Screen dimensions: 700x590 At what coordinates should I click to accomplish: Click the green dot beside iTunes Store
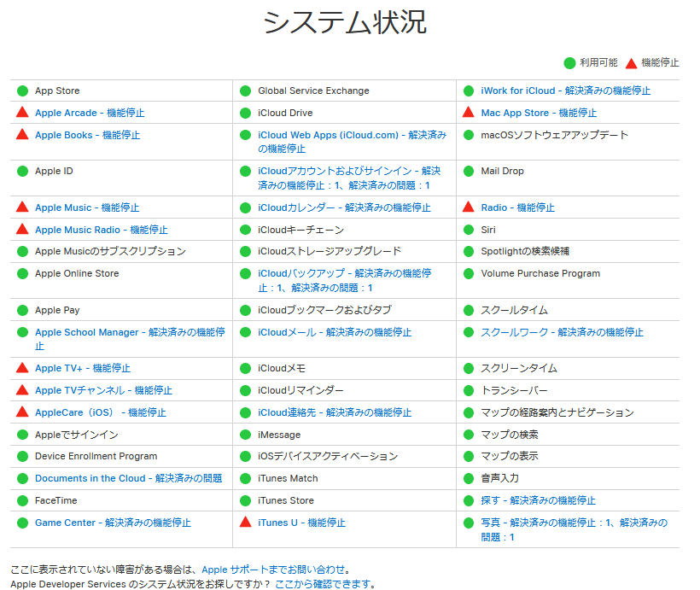click(246, 500)
